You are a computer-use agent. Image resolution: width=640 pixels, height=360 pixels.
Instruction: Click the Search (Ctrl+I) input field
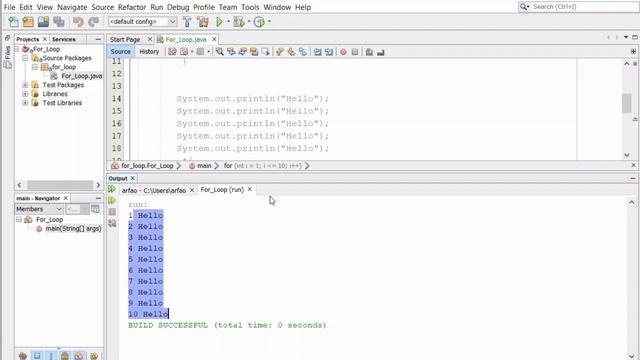(584, 7)
